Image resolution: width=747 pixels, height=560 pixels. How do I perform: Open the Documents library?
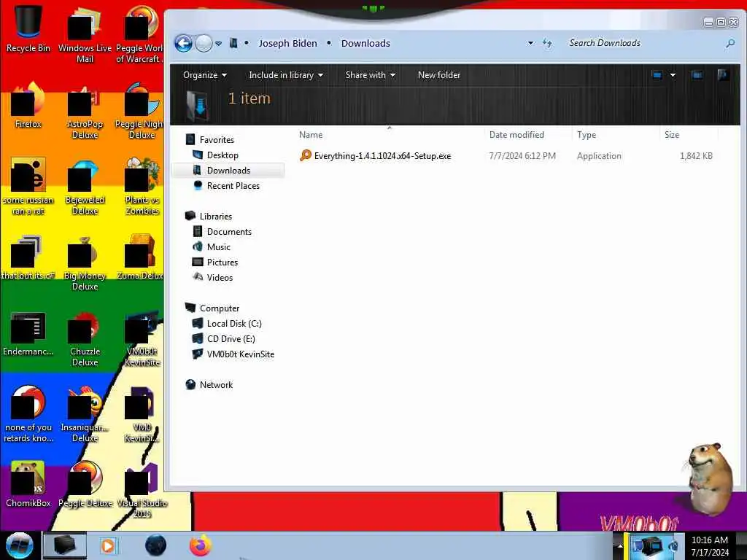point(229,232)
